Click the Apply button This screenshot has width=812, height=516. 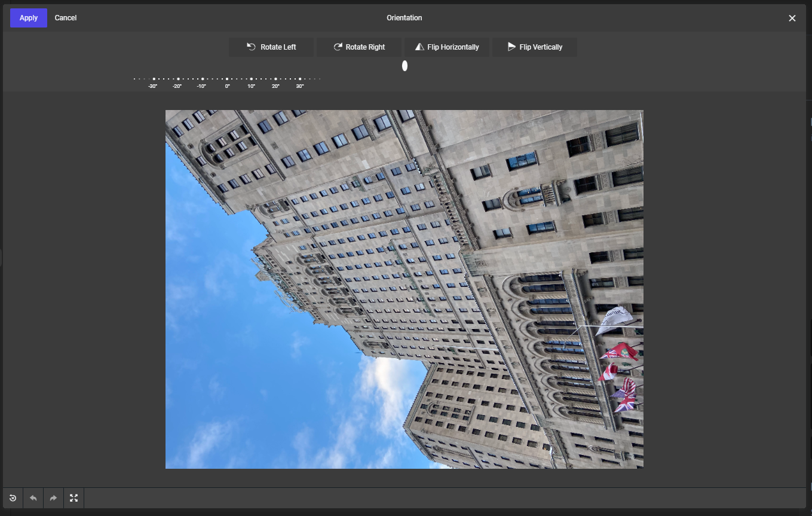click(29, 18)
